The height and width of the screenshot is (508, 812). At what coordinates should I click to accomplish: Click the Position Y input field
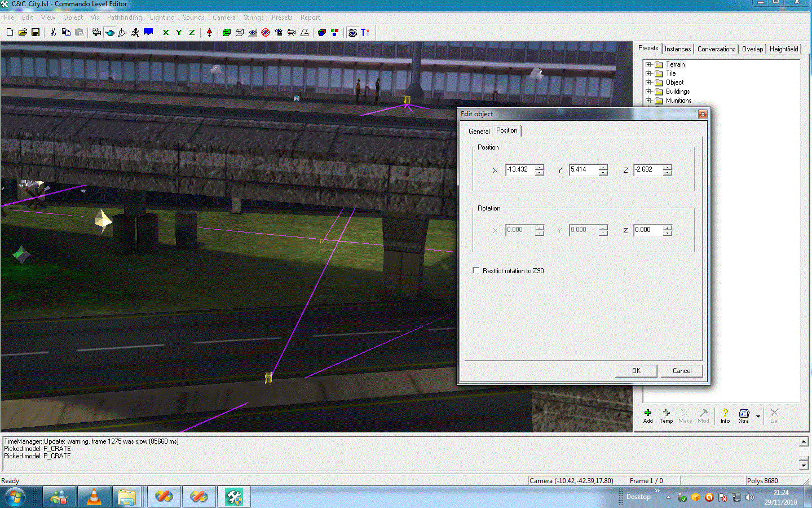pyautogui.click(x=583, y=169)
